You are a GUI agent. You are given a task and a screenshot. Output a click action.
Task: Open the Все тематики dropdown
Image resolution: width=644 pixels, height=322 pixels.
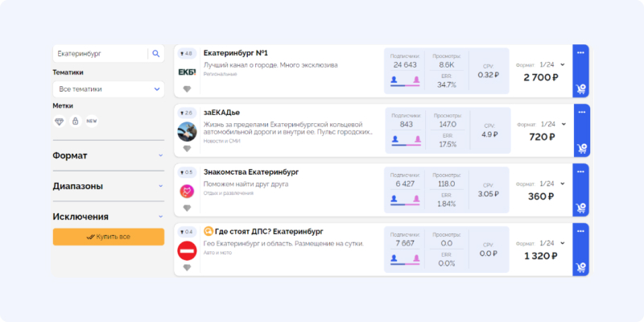coord(108,89)
